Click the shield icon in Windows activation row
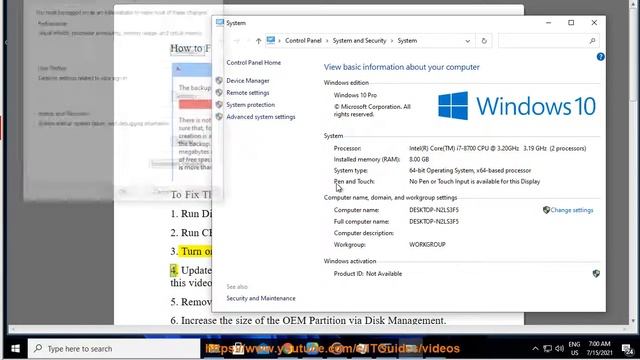The height and width of the screenshot is (360, 640). point(596,273)
